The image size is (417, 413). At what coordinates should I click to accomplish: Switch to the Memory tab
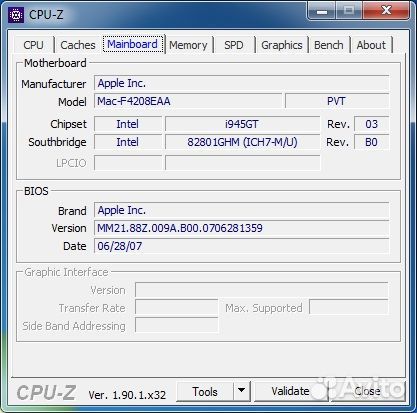click(188, 45)
